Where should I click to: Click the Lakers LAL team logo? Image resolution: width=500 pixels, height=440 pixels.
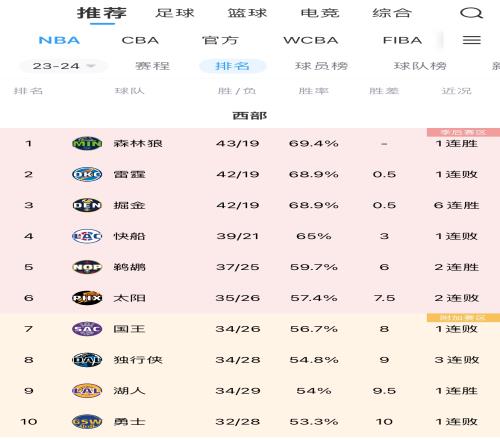pos(87,391)
